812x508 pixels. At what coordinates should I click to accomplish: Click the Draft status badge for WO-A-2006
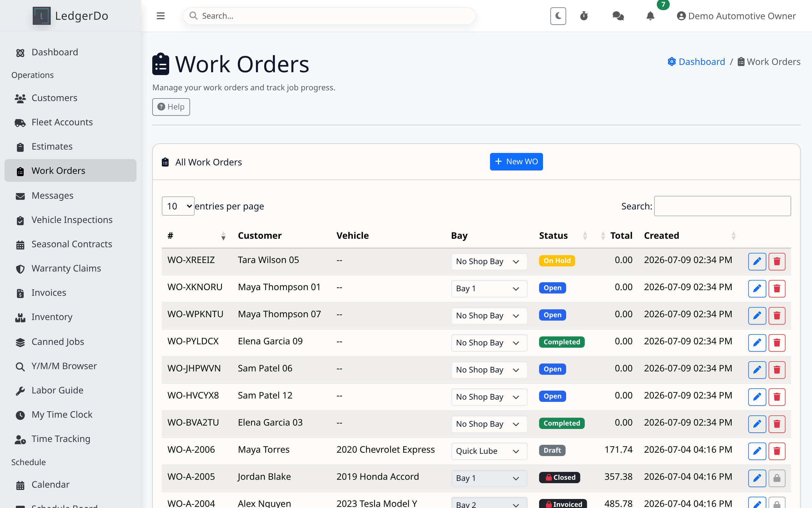click(x=552, y=450)
